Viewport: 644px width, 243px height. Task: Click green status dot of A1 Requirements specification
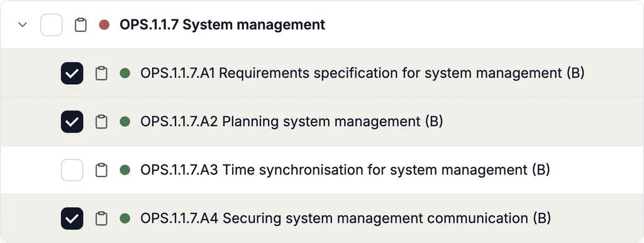(x=125, y=73)
